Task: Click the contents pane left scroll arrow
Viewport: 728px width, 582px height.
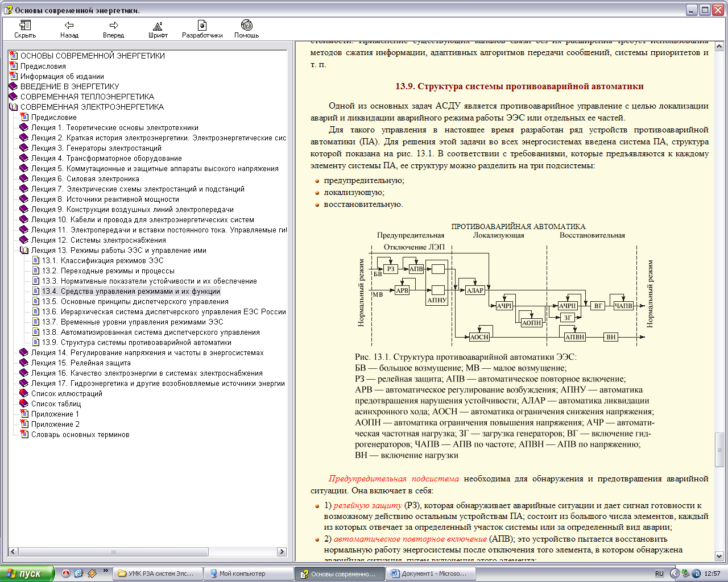Action: tap(13, 551)
